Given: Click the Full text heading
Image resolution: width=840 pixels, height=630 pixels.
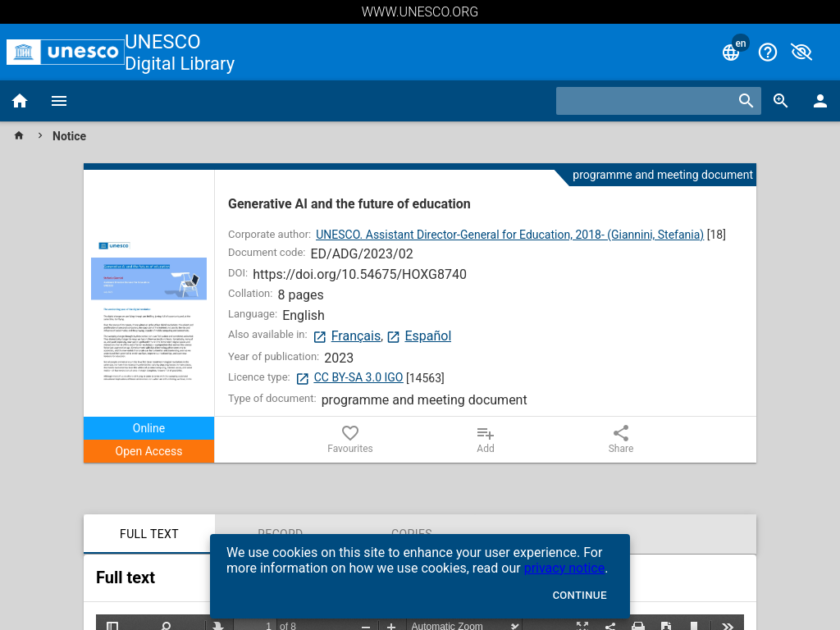Looking at the screenshot, I should pos(126,577).
